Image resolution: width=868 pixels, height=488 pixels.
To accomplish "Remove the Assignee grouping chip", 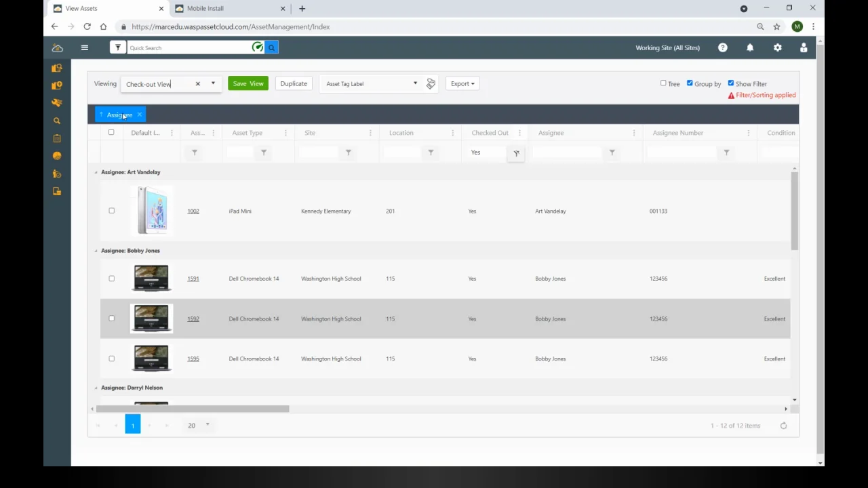I will (x=139, y=115).
